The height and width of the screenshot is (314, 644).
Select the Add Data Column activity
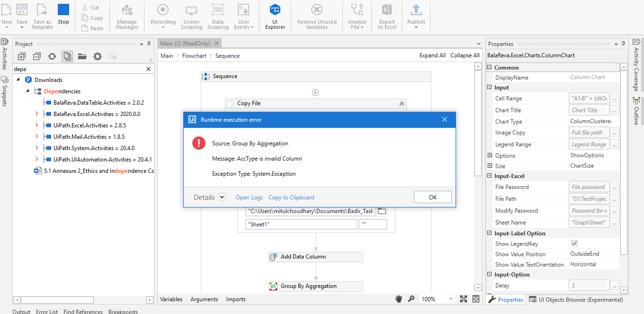315,257
